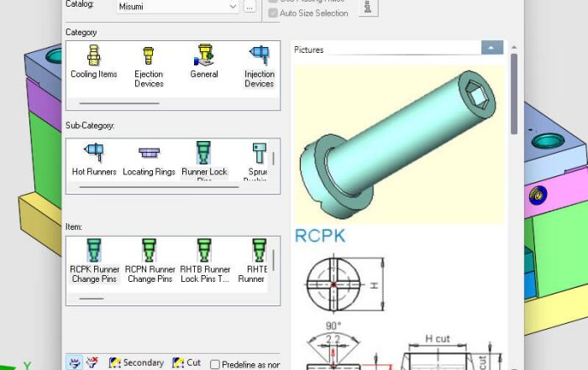The width and height of the screenshot is (588, 370).
Task: Collapse the Pictures panel
Action: point(492,50)
